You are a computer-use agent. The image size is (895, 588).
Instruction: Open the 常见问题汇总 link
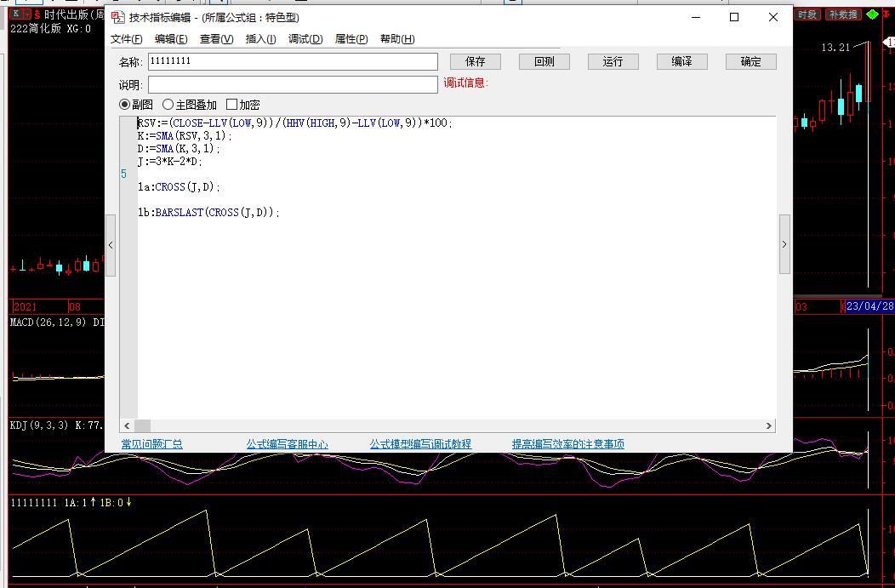(151, 444)
